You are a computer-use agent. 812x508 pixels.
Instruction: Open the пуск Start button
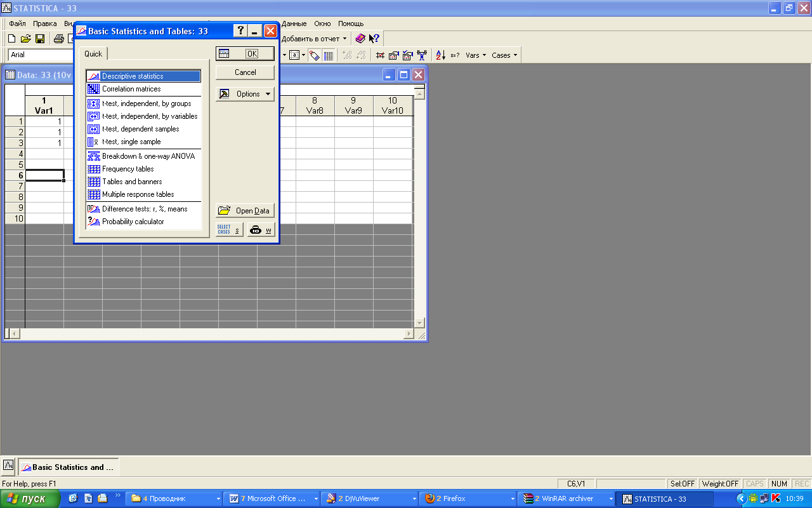30,498
